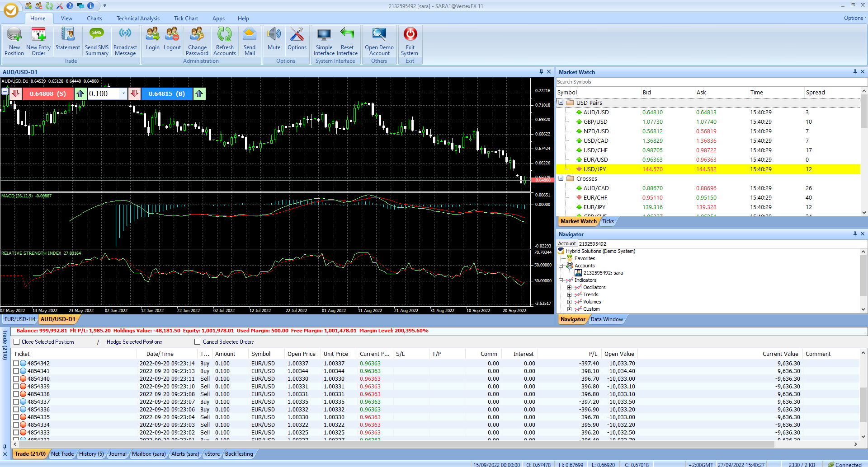Open the New Position tool
Screen dimensions: 868x467
coord(14,41)
